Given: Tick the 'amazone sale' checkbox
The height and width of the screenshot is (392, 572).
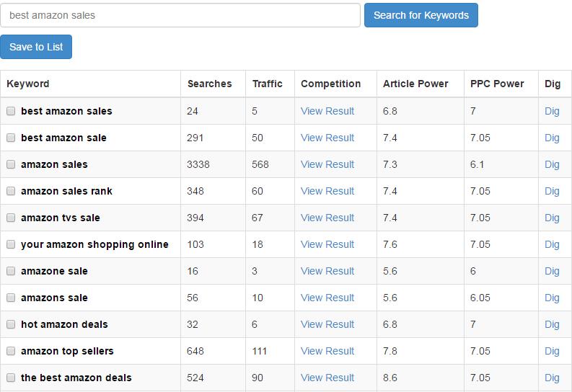Looking at the screenshot, I should click(x=11, y=271).
